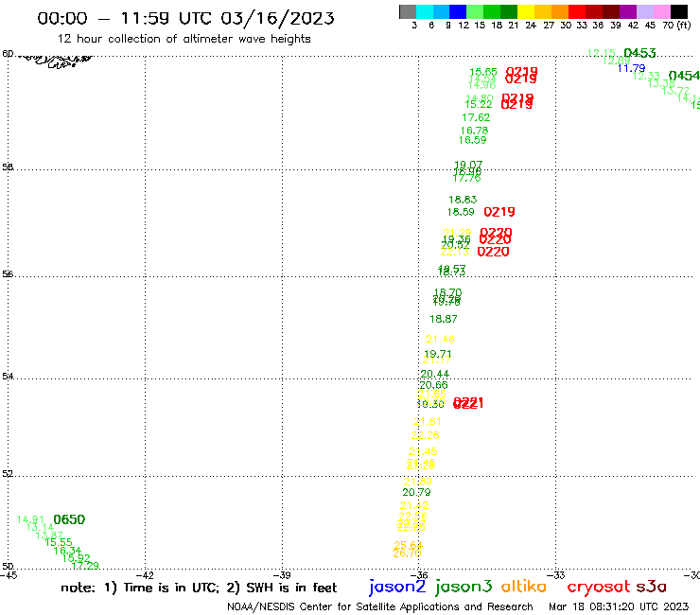This screenshot has width=700, height=615.
Task: Click the title '00:00 – 11:59 UTC 03/16/2023'
Action: pos(185,18)
